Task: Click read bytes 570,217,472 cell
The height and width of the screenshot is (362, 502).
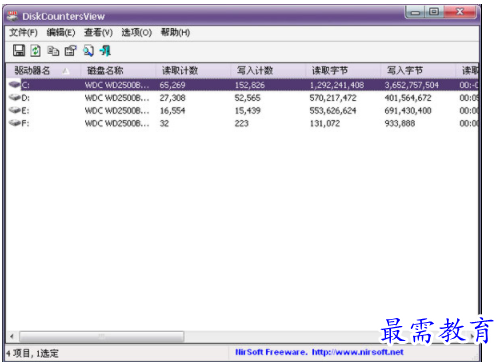Action: point(333,98)
